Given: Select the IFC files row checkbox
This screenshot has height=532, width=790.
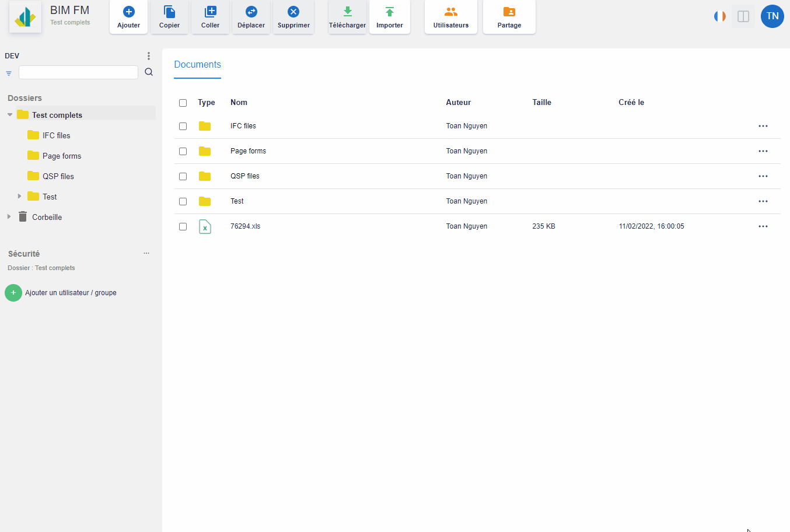Looking at the screenshot, I should click(x=183, y=126).
